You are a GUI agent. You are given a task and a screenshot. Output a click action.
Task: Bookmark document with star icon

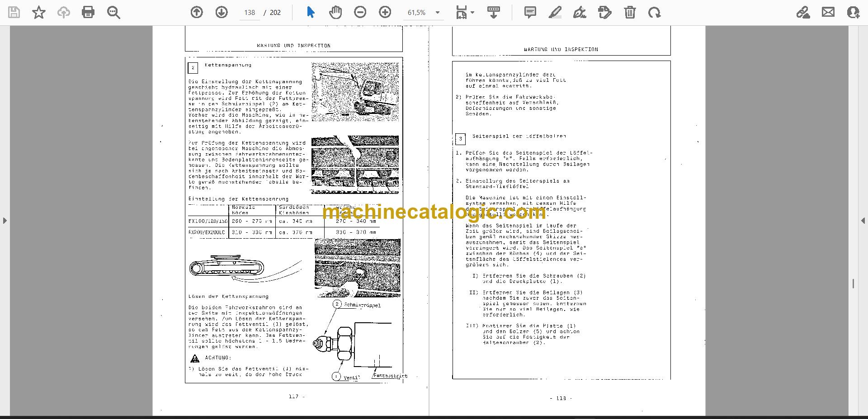click(x=39, y=12)
